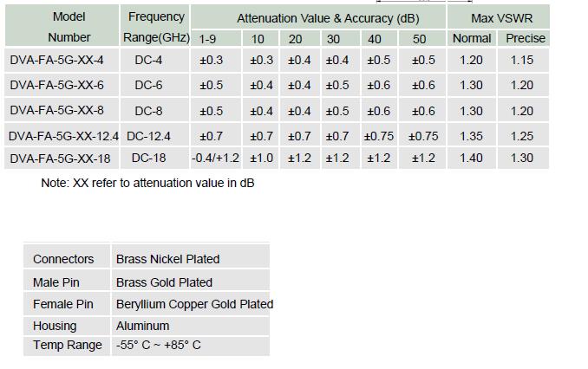This screenshot has height=369, width=588.
Task: Click the note about XX attenuation value
Action: [147, 183]
